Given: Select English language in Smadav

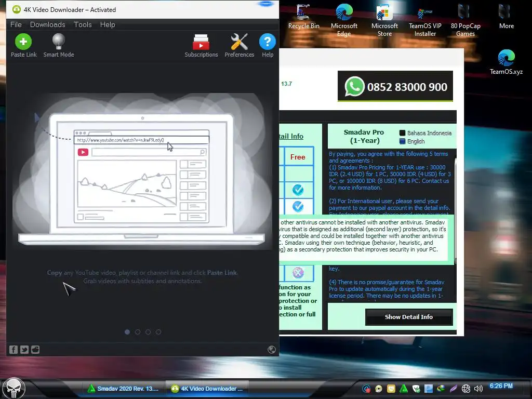Looking at the screenshot, I should tap(412, 141).
